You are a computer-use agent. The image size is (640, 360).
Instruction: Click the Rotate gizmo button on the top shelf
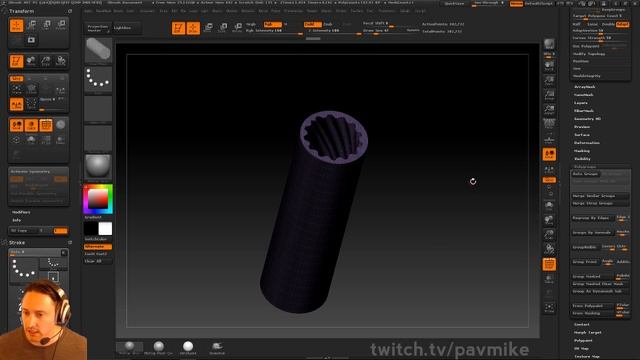point(237,28)
